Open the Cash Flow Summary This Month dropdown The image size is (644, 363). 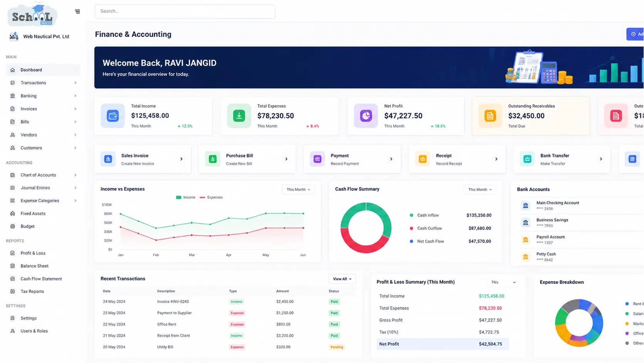[480, 189]
